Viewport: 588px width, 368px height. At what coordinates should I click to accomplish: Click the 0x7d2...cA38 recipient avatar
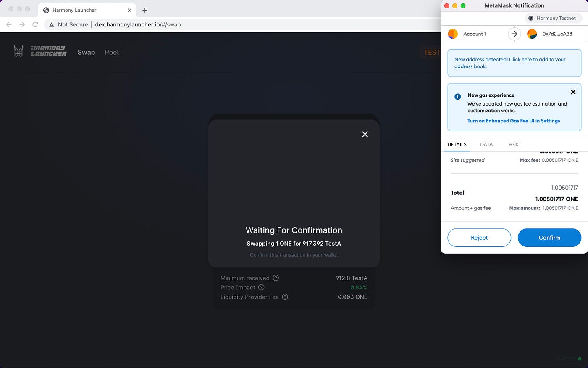click(532, 34)
